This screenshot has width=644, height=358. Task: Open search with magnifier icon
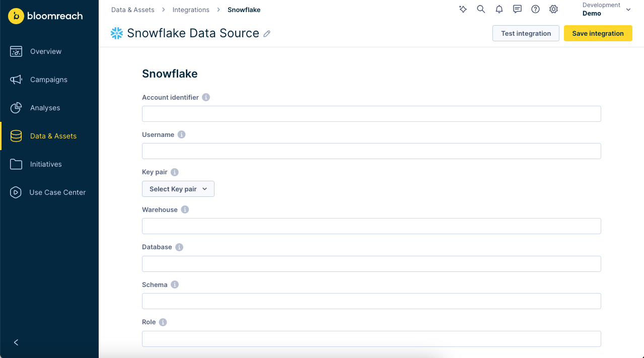481,9
